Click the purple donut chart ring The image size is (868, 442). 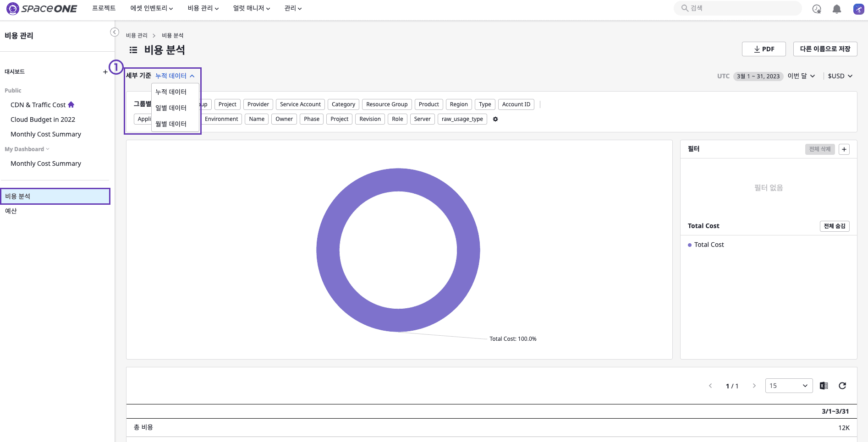click(328, 250)
